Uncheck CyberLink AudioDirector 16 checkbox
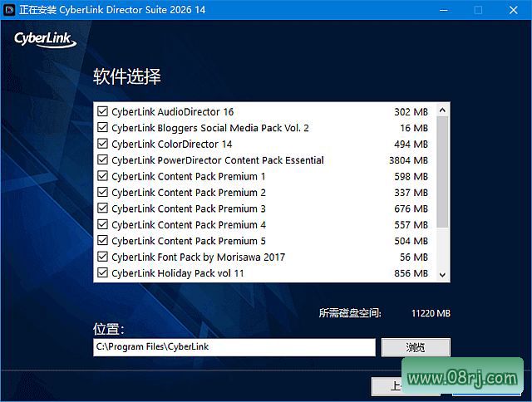 click(102, 111)
